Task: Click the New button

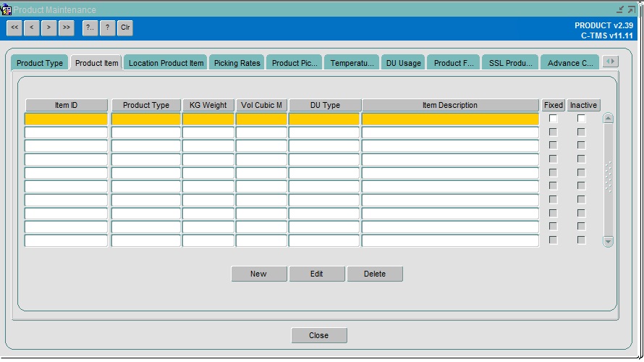Action: pos(259,274)
